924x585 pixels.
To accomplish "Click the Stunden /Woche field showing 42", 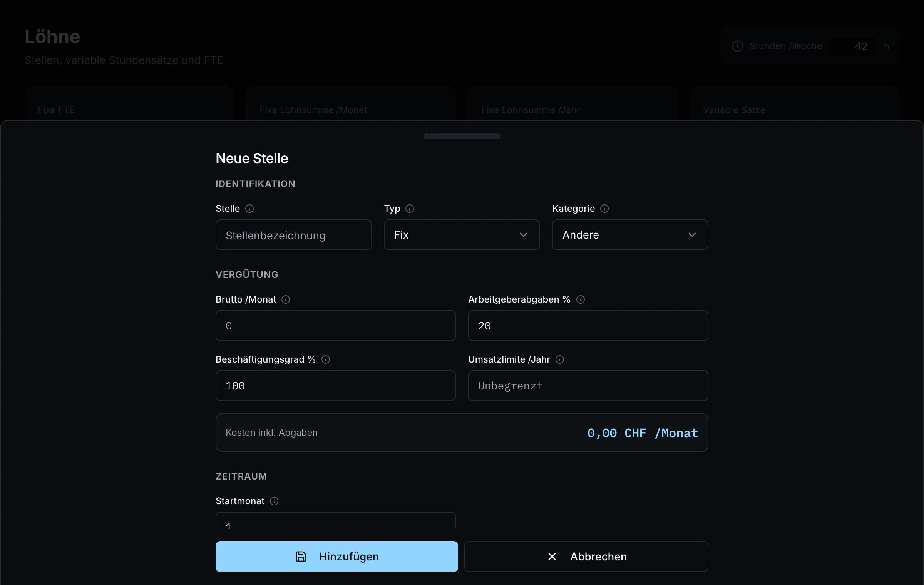I will point(853,46).
